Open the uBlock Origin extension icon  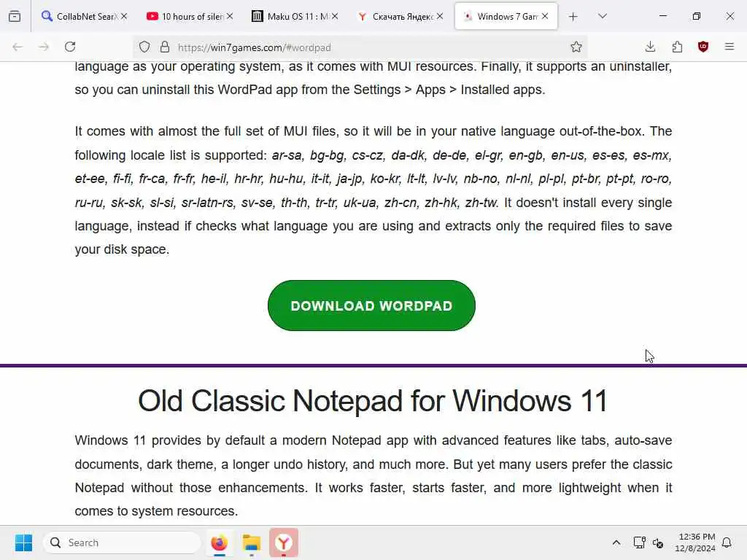pos(703,47)
